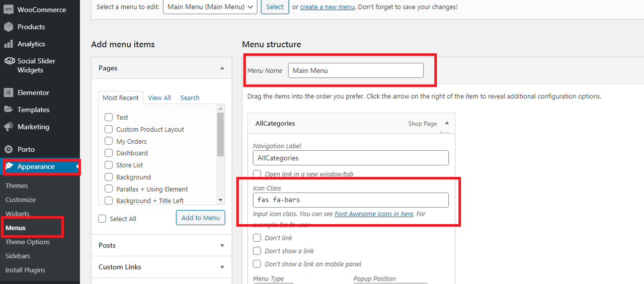Open the menu selection dropdown
This screenshot has height=284, width=644.
(210, 7)
